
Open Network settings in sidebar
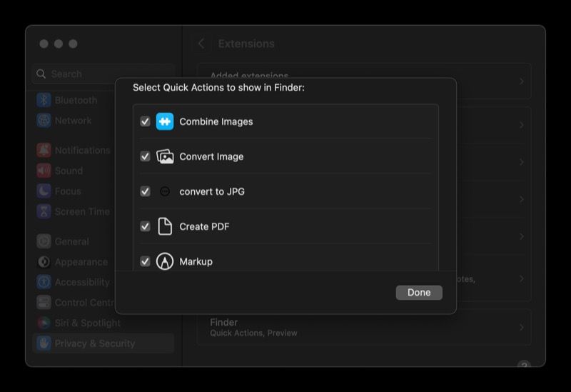pos(74,121)
